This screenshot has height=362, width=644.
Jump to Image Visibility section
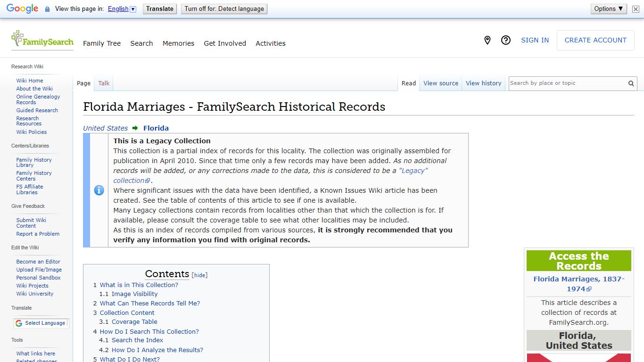pos(134,294)
